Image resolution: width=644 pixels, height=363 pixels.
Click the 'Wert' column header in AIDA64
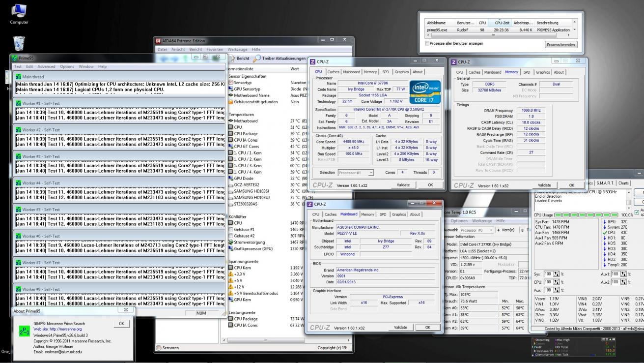pyautogui.click(x=295, y=69)
